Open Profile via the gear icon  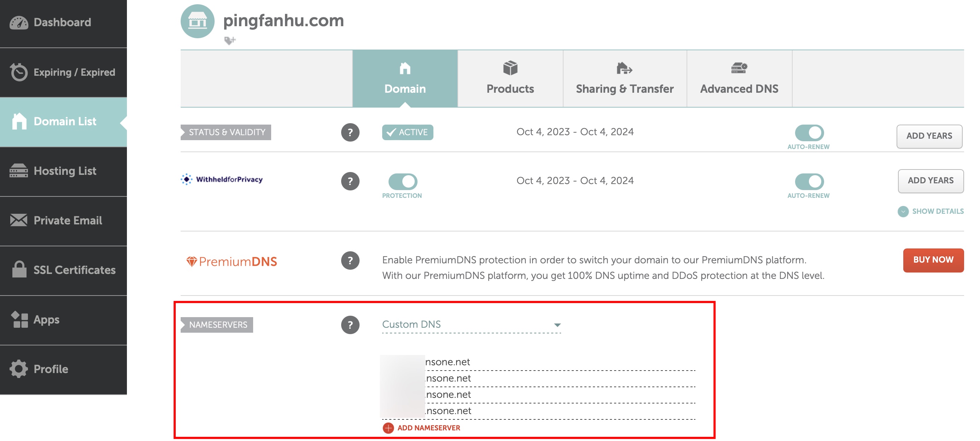tap(19, 369)
